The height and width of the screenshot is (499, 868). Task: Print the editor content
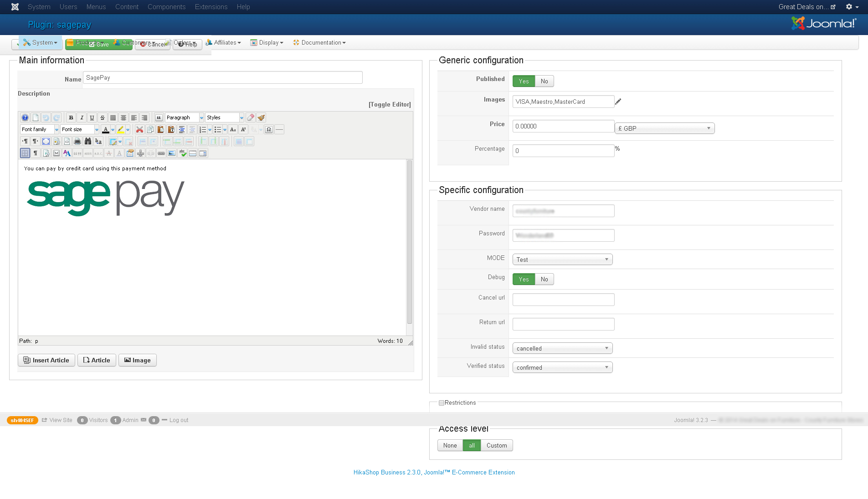click(x=77, y=141)
